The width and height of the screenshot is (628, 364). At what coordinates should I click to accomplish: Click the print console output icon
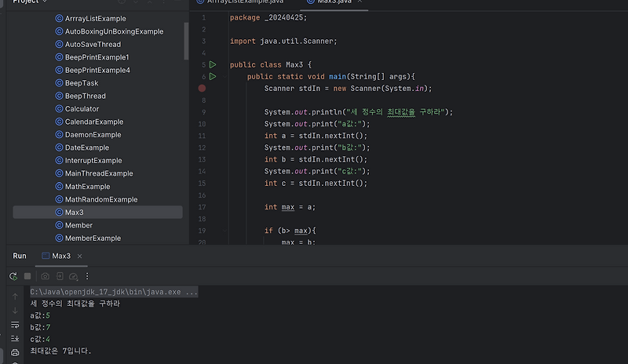click(x=15, y=353)
